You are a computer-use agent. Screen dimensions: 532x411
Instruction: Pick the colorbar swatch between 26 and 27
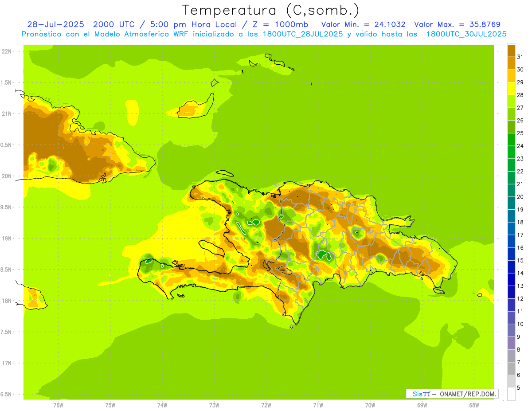(511, 114)
